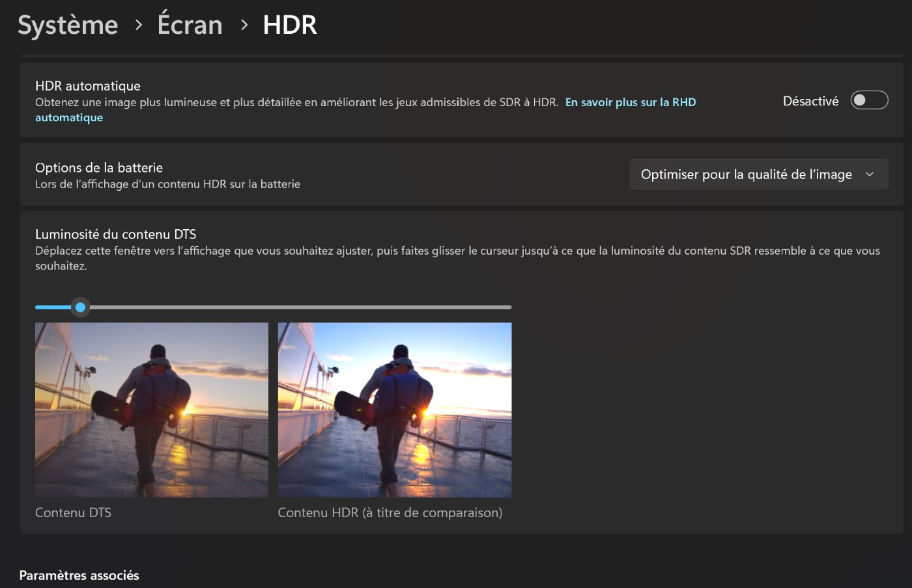Click the battery options dropdown arrow
The width and height of the screenshot is (912, 588).
870,175
